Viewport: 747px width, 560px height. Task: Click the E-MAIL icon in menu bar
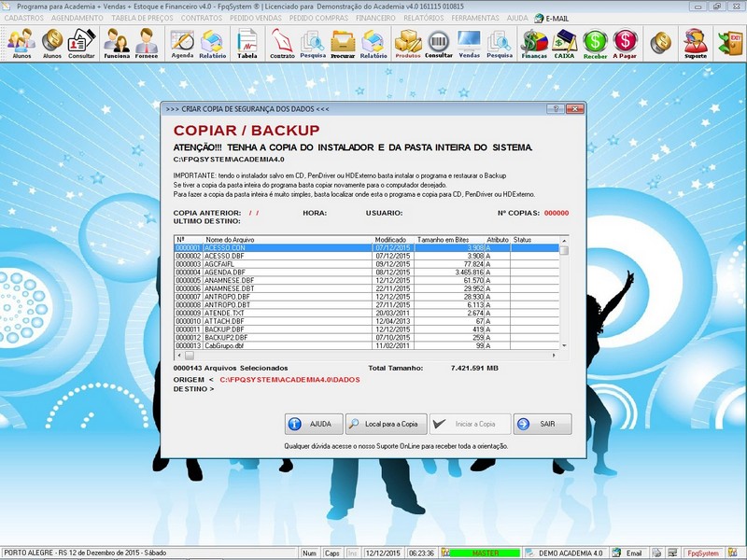click(x=551, y=18)
